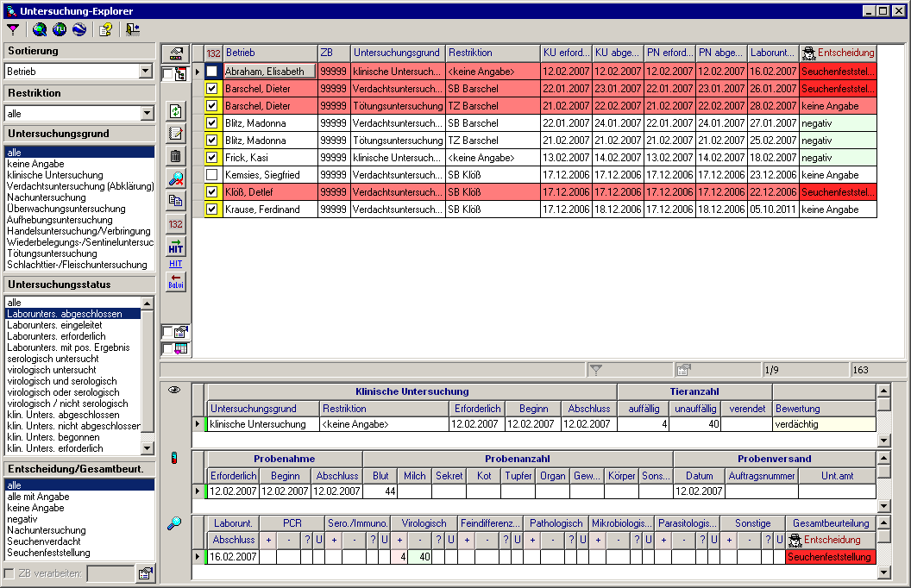Click the properties icon in the status bar

point(683,370)
